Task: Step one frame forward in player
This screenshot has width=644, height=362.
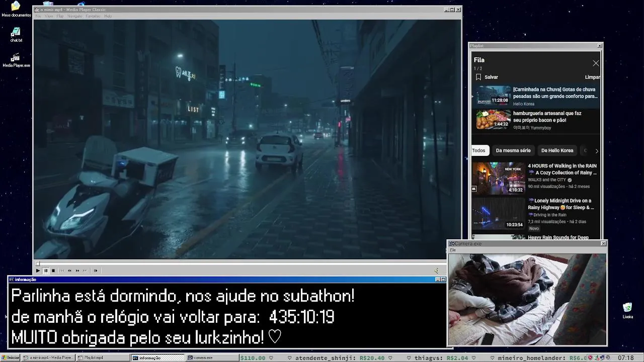Action: [x=96, y=270]
